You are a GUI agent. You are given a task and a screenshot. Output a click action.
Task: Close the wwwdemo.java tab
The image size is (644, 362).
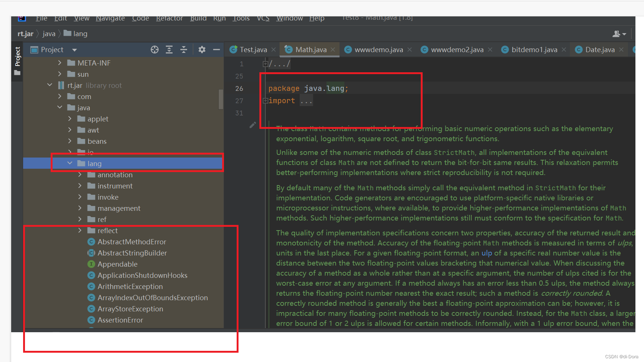tap(410, 50)
